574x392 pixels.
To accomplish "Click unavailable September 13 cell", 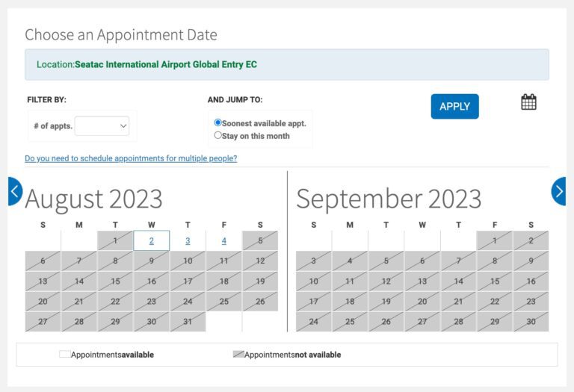I will pyautogui.click(x=422, y=281).
